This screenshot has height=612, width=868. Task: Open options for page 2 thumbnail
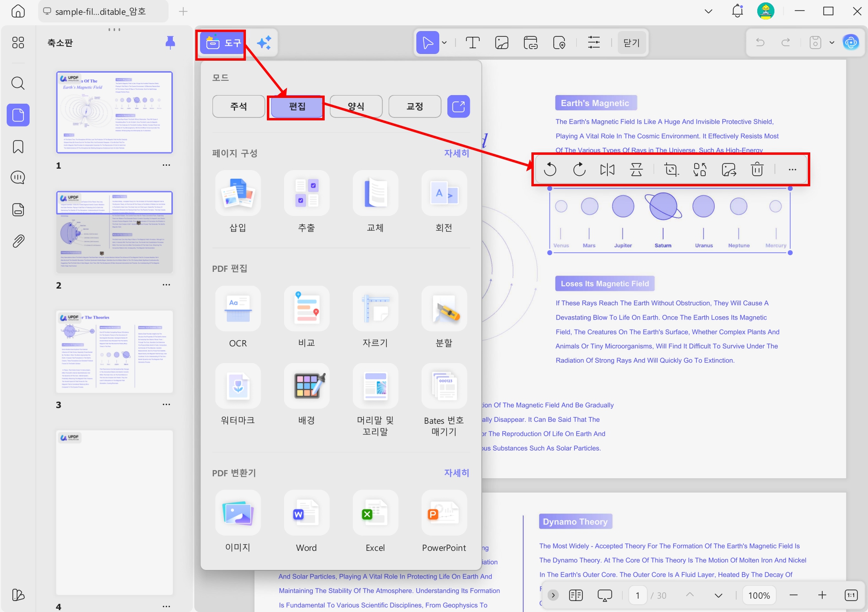166,285
